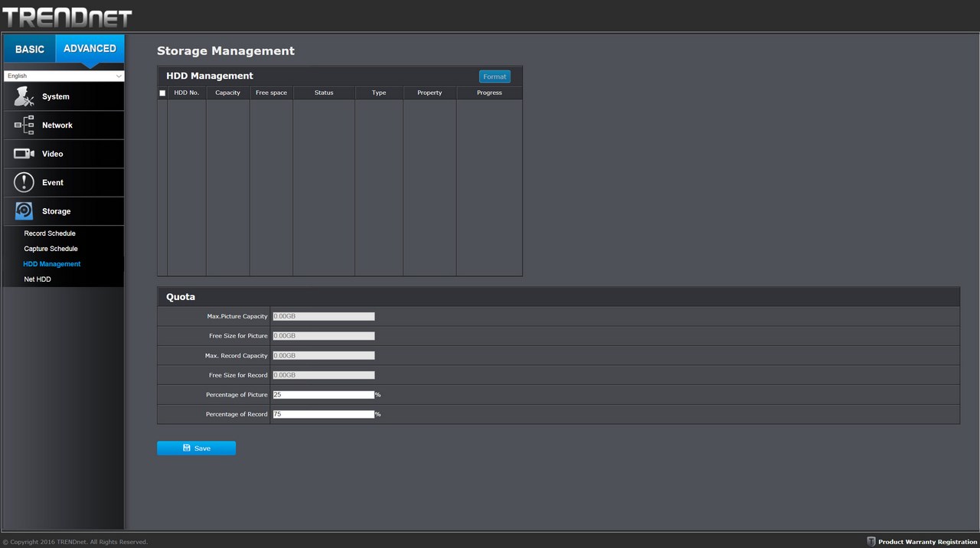Click the Free space column header
Image resolution: width=980 pixels, height=548 pixels.
click(x=271, y=93)
